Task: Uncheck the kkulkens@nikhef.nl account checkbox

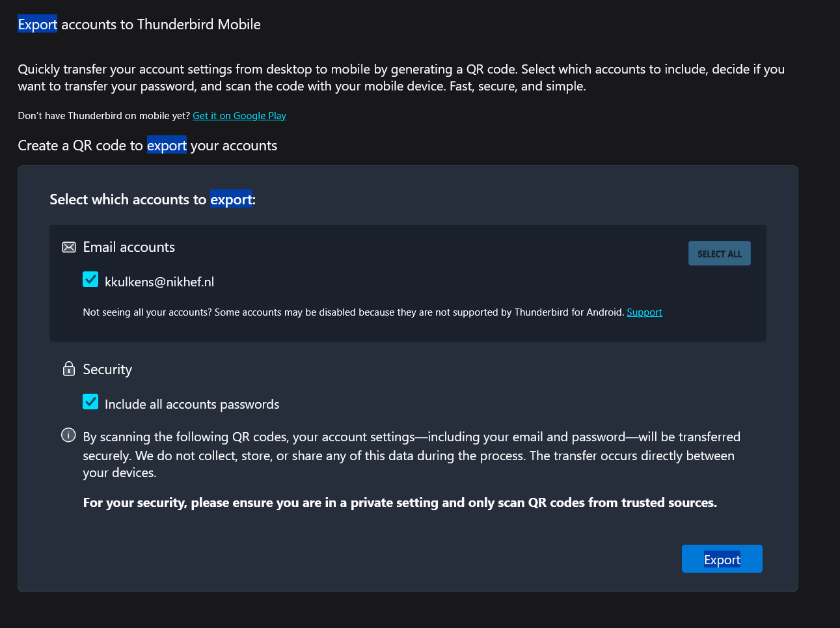Action: coord(90,279)
